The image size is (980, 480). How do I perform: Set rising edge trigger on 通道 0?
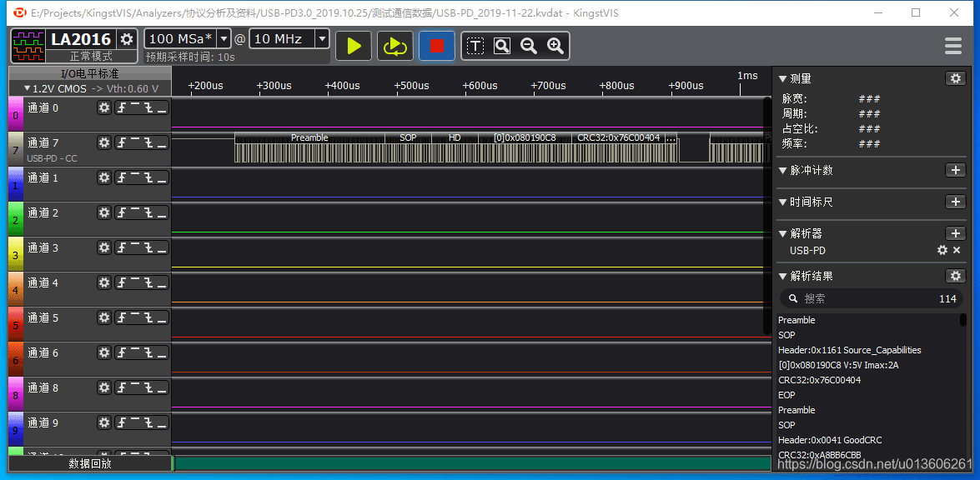pyautogui.click(x=121, y=108)
